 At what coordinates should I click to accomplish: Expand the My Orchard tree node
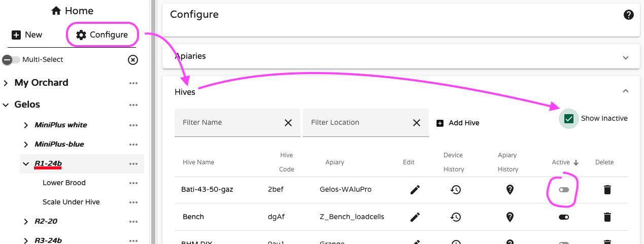[x=6, y=83]
